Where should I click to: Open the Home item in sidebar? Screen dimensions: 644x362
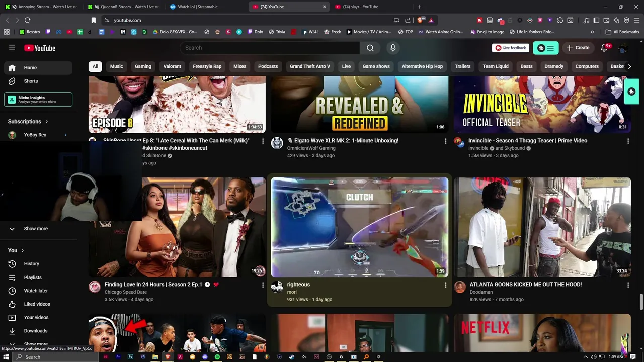click(38, 68)
